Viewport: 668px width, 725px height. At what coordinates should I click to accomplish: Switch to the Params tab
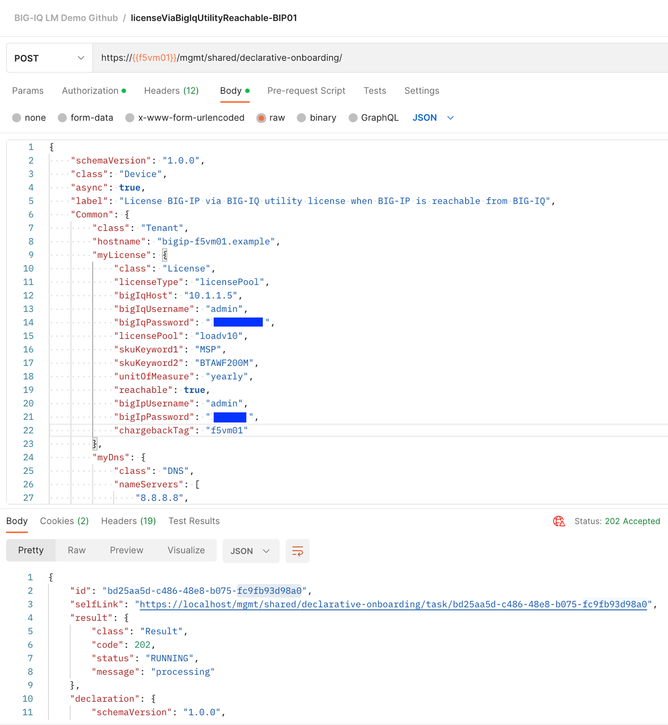pyautogui.click(x=28, y=91)
